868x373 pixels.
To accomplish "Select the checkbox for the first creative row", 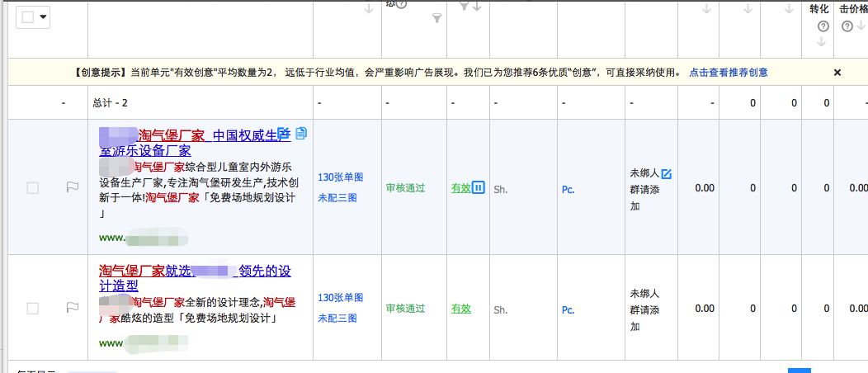I will point(33,188).
